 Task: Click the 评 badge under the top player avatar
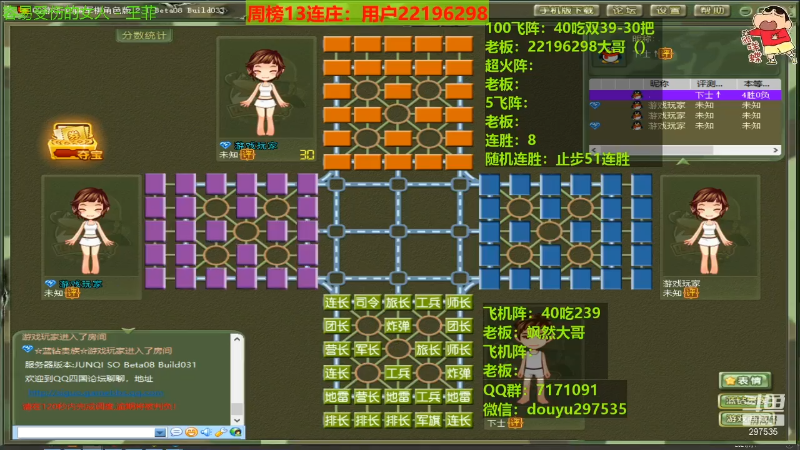pyautogui.click(x=247, y=155)
